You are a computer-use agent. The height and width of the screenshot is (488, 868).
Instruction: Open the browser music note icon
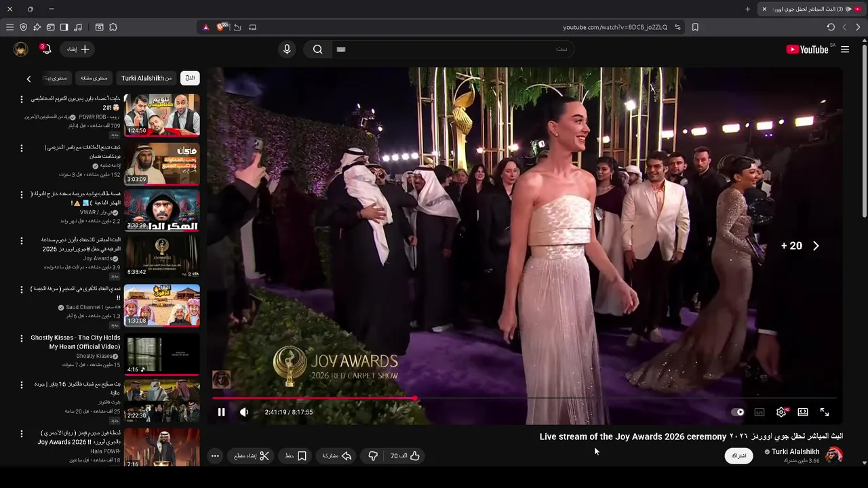click(x=78, y=27)
